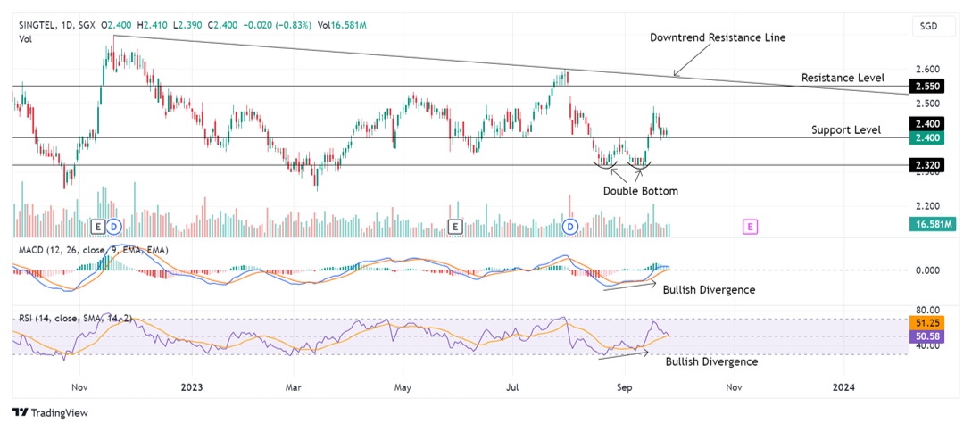Click the dividend D marker near November 2022
This screenshot has height=432, width=980.
pos(113,227)
